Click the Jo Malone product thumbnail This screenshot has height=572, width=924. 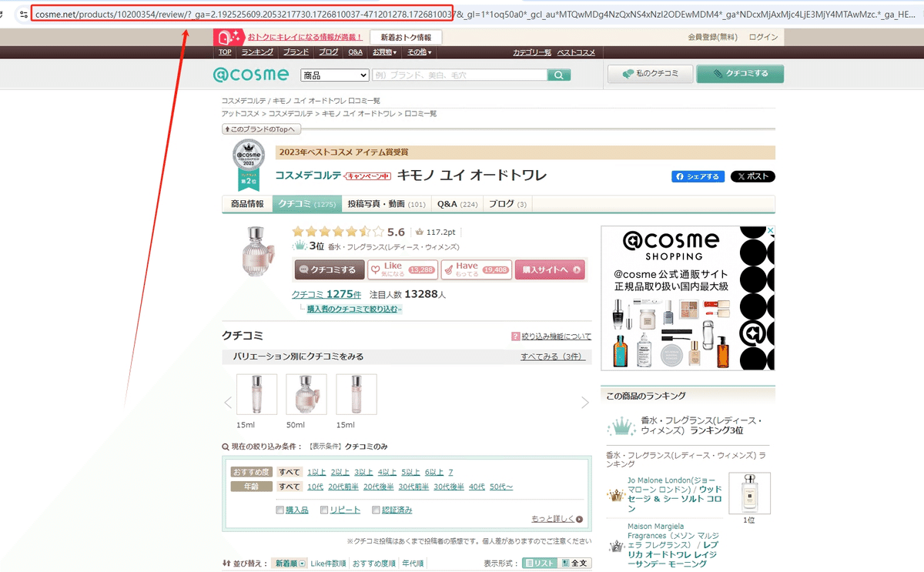pos(749,493)
